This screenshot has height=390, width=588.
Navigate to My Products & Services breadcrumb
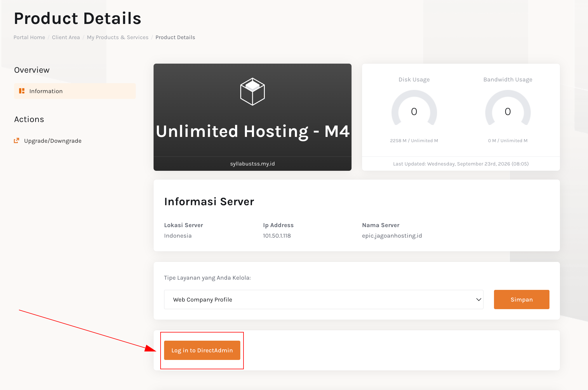(118, 37)
